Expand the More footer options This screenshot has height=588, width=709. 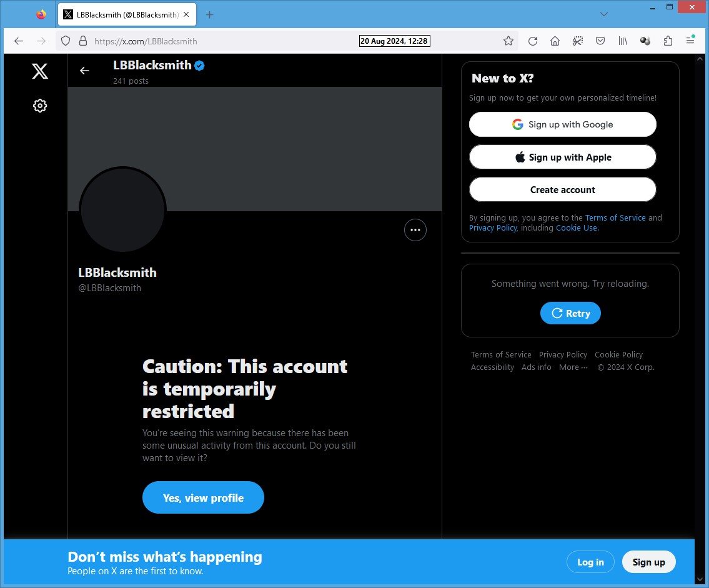(573, 367)
